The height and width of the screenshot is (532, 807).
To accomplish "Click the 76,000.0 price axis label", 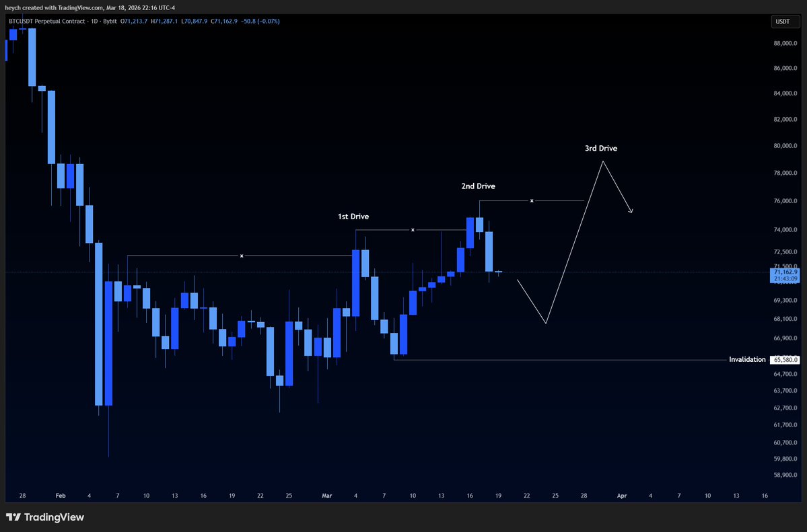I will pos(785,200).
